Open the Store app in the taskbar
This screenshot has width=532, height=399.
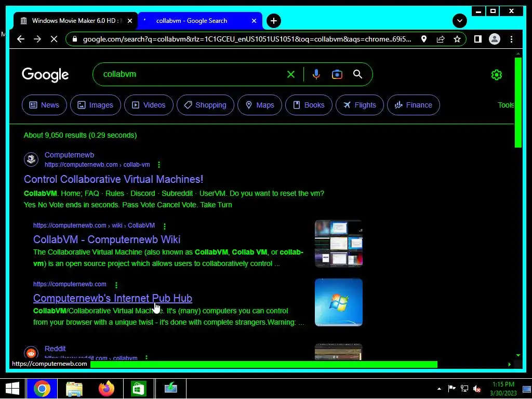click(x=138, y=389)
